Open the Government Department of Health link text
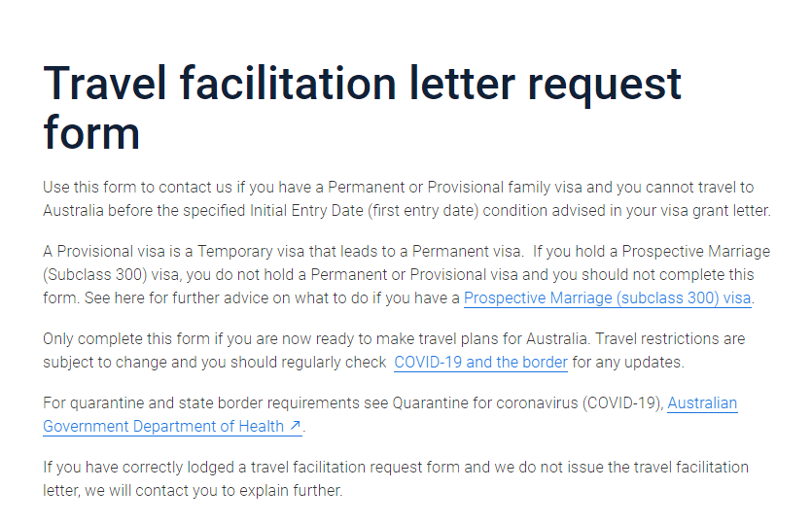Viewport: 812px width, 524px height. pos(163,426)
